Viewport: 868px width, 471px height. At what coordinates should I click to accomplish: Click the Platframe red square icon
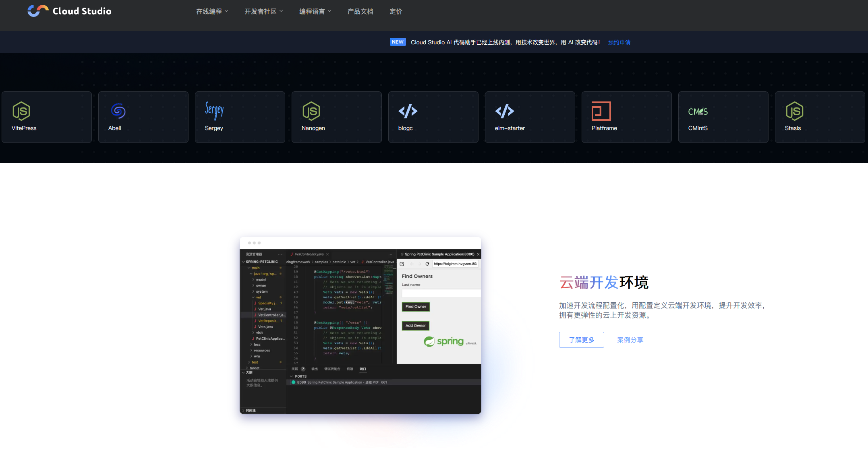click(601, 111)
